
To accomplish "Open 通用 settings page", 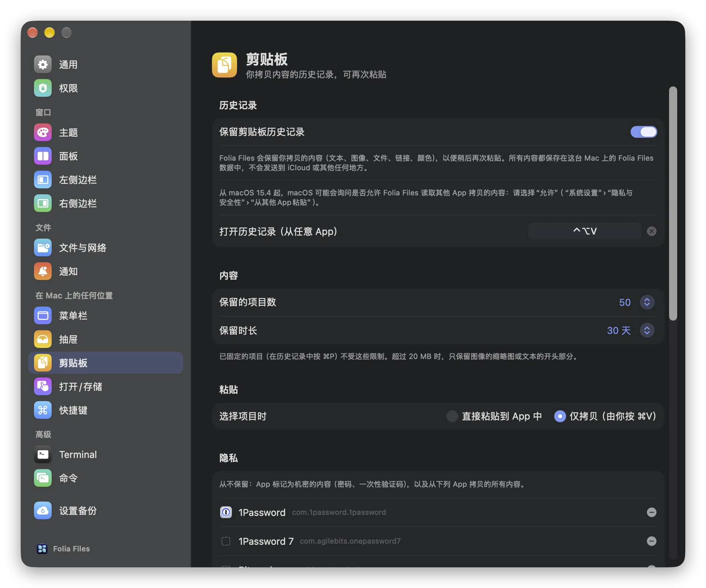I will (106, 65).
